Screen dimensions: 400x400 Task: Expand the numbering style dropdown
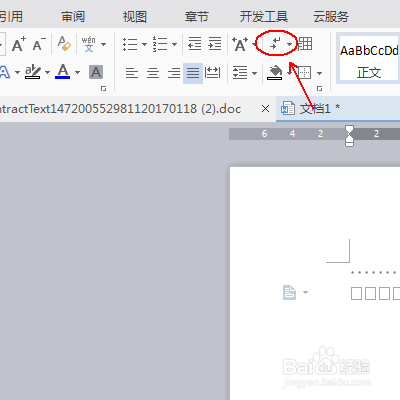pyautogui.click(x=174, y=44)
